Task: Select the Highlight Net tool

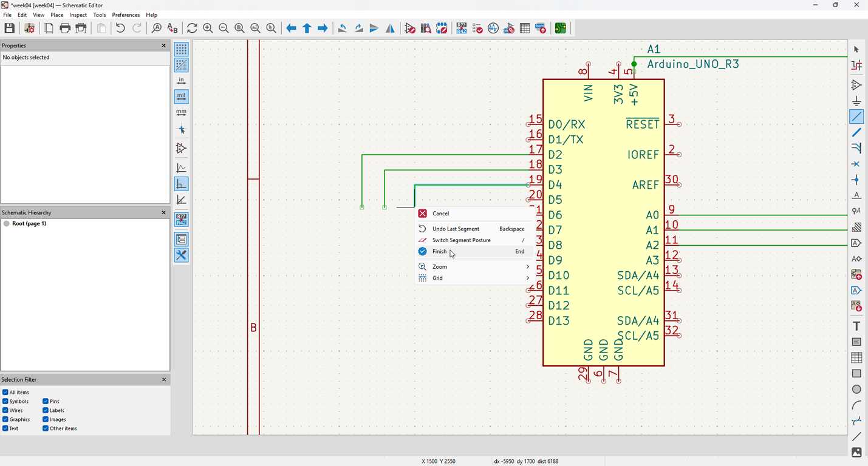Action: click(856, 66)
